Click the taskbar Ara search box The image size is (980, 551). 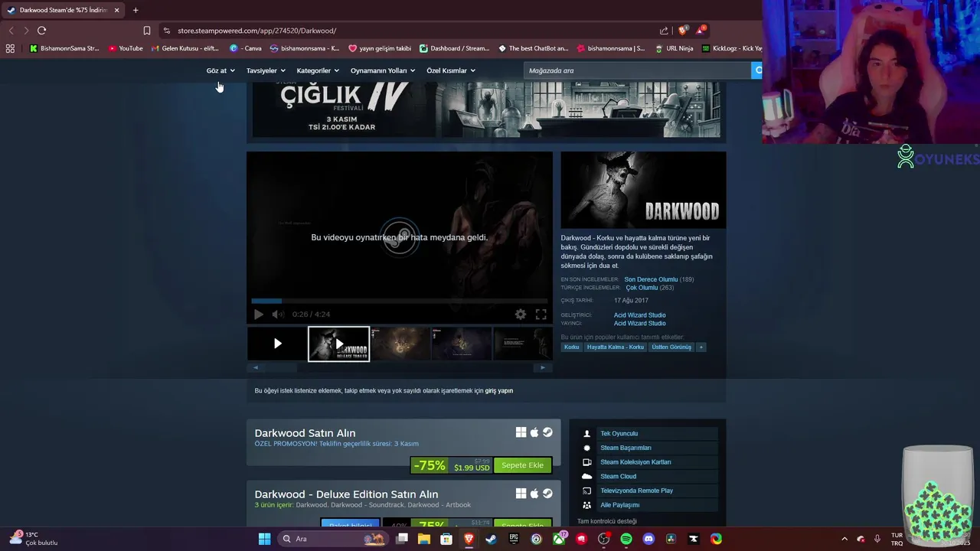click(x=332, y=539)
